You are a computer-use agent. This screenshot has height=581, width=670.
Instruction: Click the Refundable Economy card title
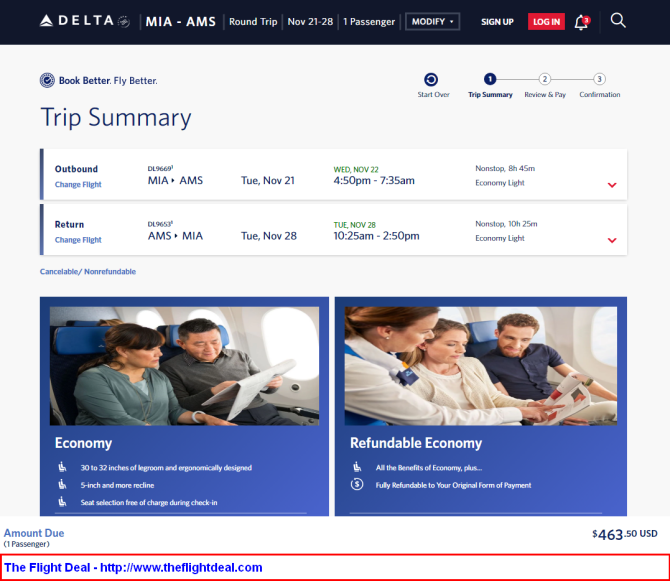(x=416, y=443)
